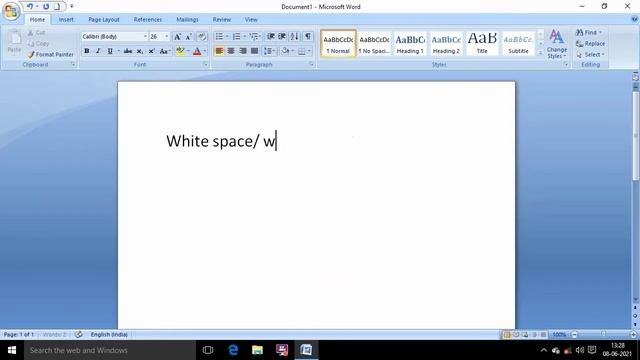Click the proofing check icon in status bar
Image resolution: width=640 pixels, height=360 pixels.
point(78,334)
